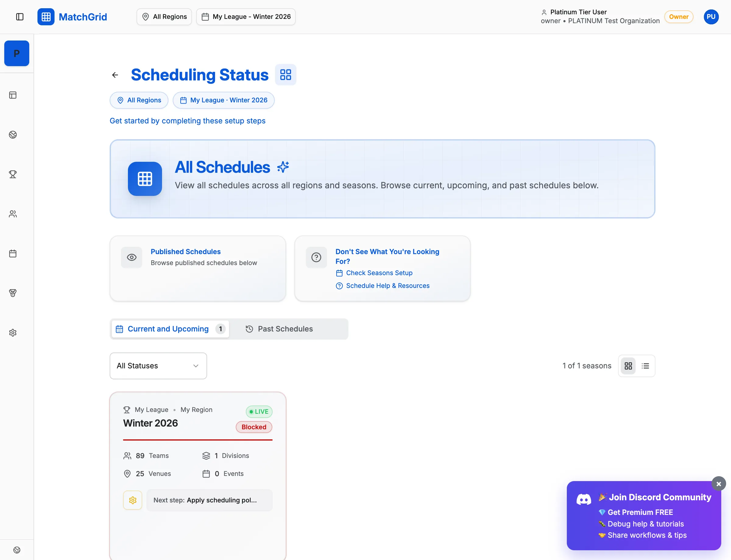Select the globe icon in the sidebar
The image size is (731, 560).
pos(13,135)
